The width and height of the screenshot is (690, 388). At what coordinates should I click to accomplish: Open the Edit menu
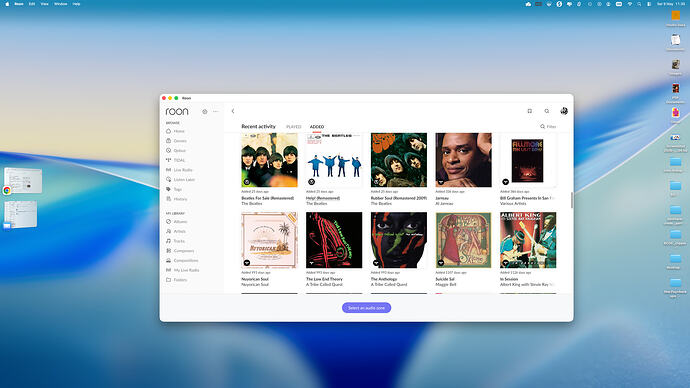[32, 4]
